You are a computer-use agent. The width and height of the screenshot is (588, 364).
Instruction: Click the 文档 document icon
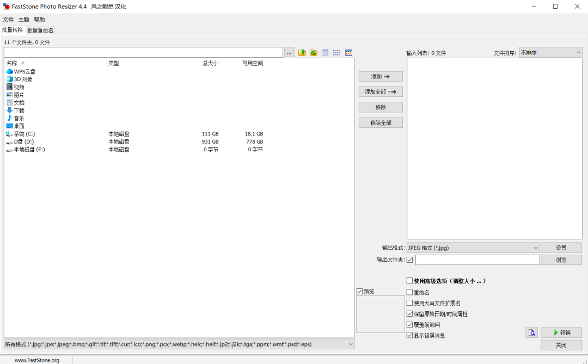click(x=9, y=102)
